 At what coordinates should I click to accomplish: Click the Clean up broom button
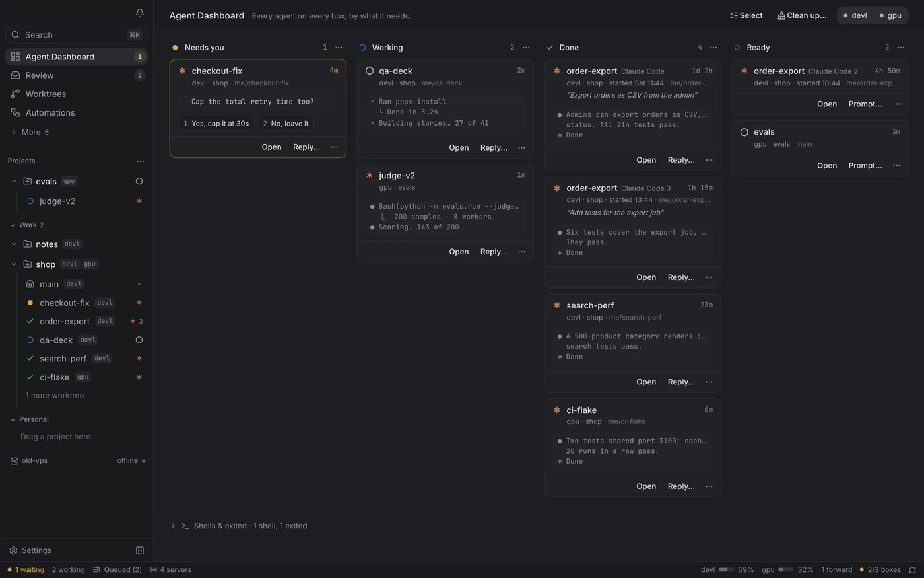tap(802, 15)
